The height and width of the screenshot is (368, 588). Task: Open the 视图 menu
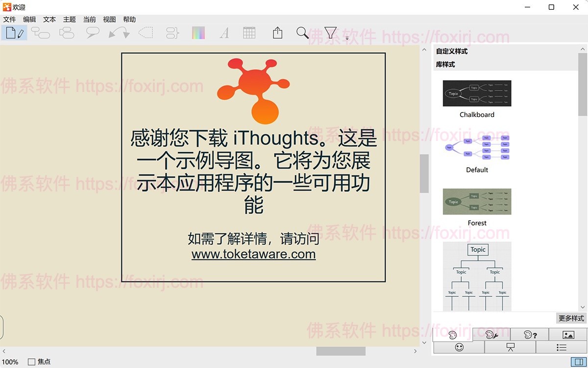click(x=109, y=19)
